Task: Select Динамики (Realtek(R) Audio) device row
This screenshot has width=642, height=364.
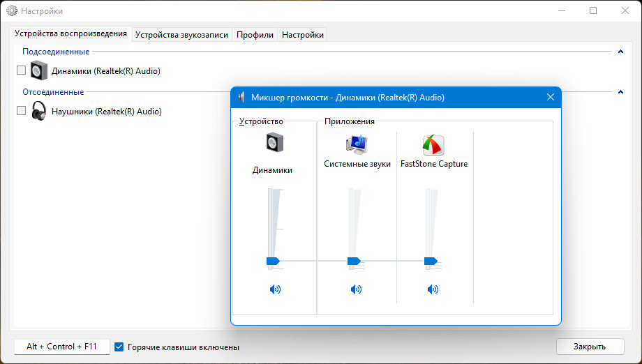Action: tap(105, 70)
